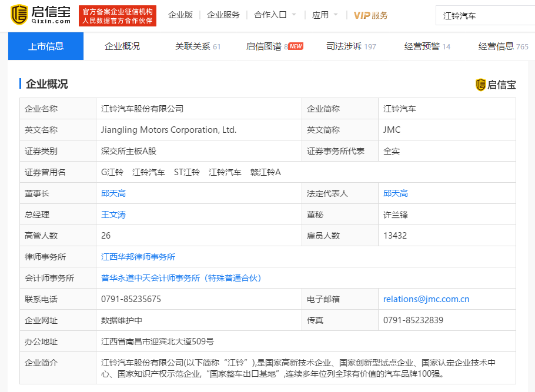
Task: Click the NEW badge on 启信图谱
Action: 296,46
